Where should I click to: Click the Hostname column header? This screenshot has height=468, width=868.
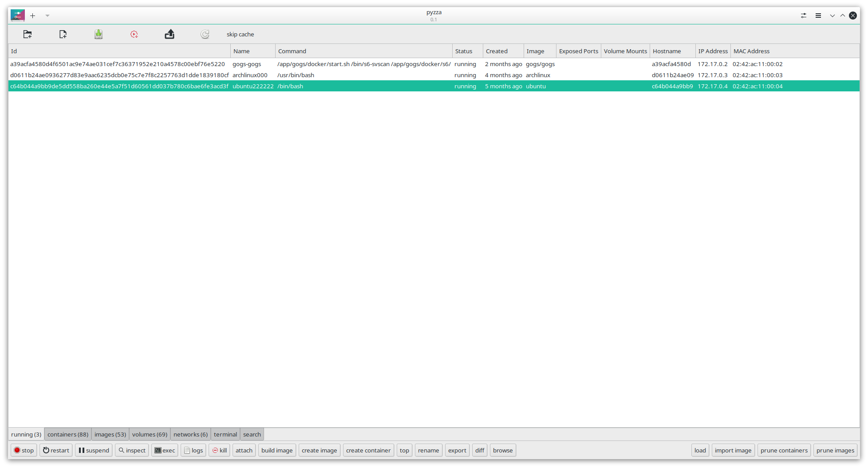click(x=673, y=51)
